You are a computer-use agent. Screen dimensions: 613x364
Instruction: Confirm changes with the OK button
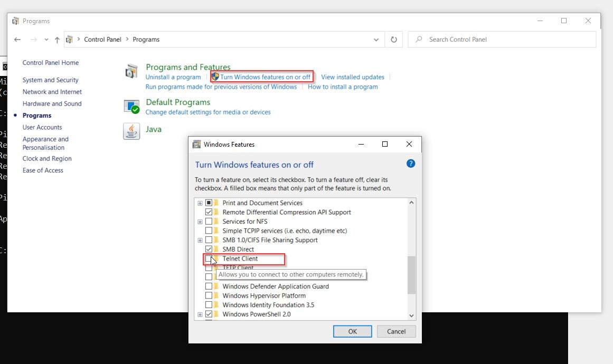click(x=352, y=331)
